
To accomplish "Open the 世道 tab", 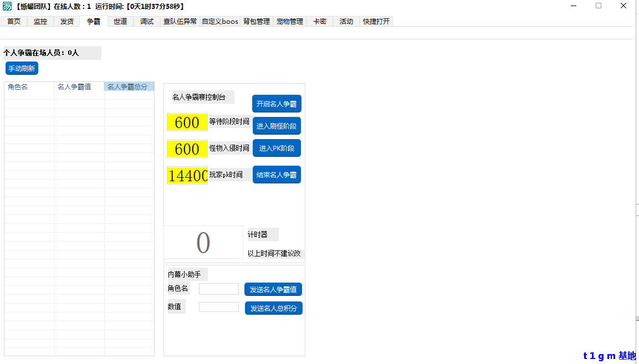I will (x=120, y=21).
